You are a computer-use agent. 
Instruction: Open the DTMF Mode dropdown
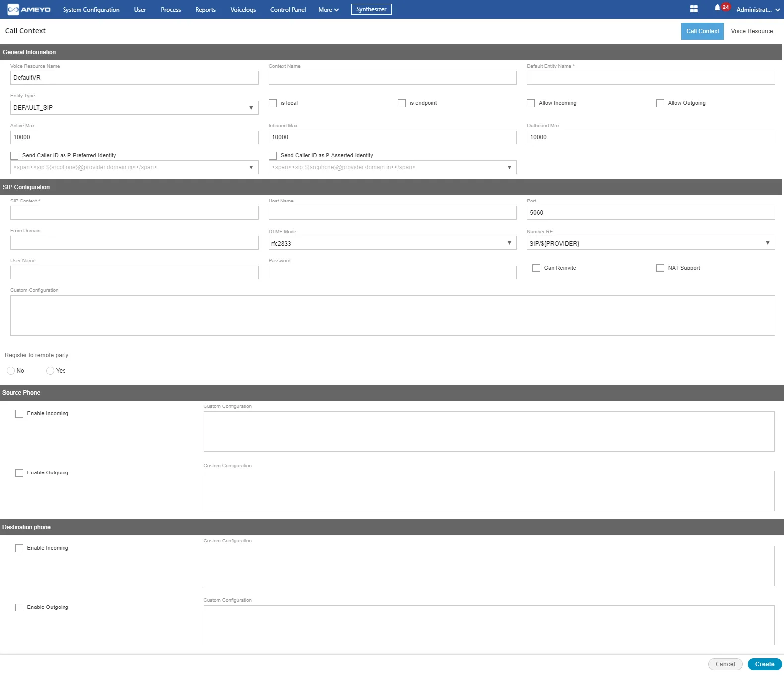tap(392, 243)
